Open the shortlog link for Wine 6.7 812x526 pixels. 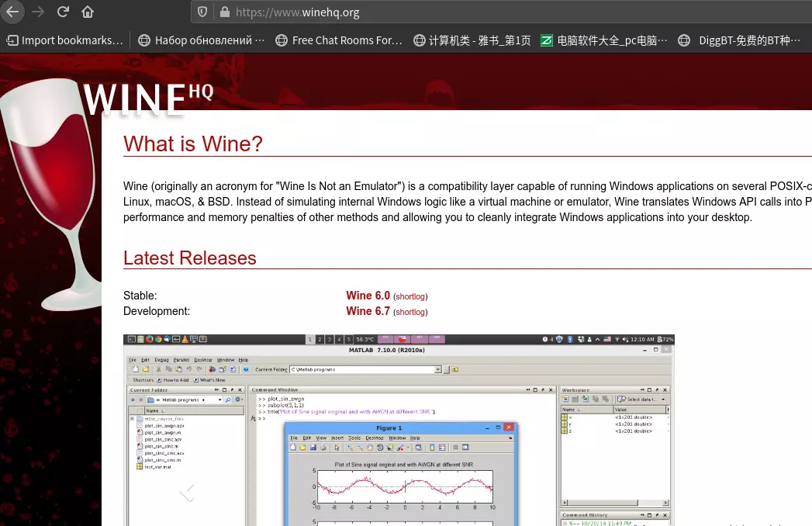pyautogui.click(x=410, y=312)
